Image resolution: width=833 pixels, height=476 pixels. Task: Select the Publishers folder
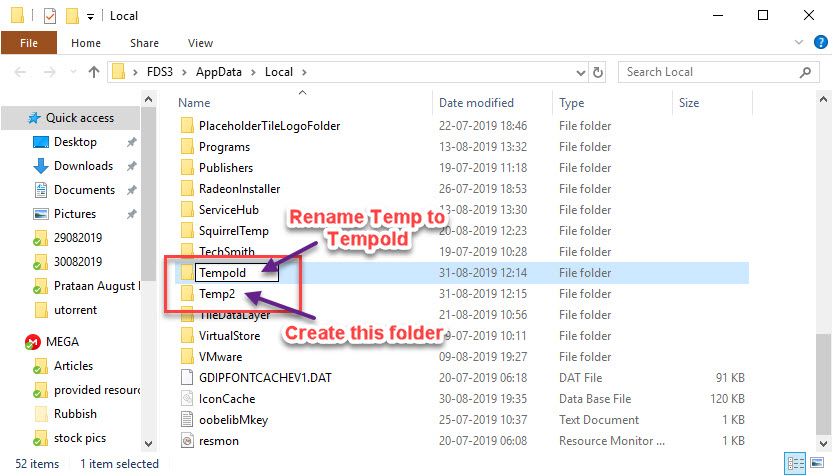click(226, 168)
